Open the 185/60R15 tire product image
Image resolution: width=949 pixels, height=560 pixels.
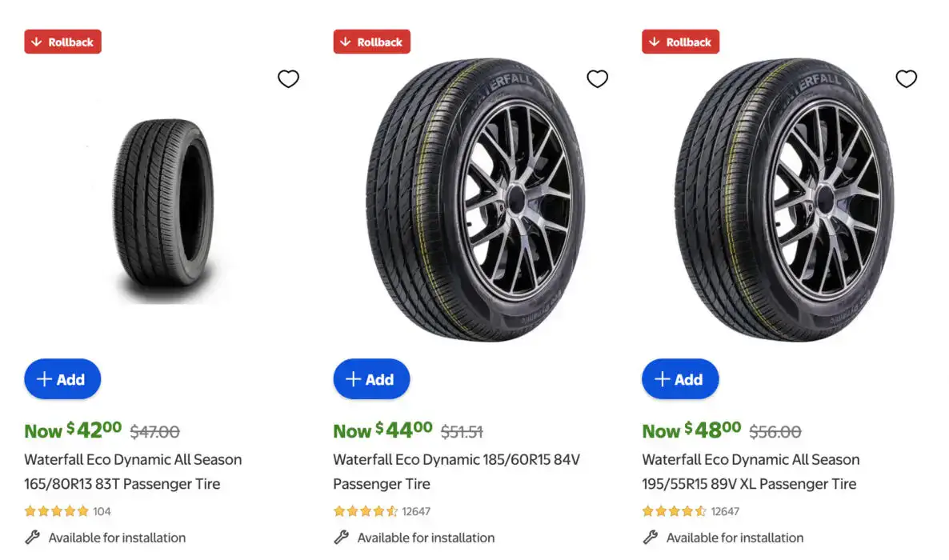pos(475,200)
